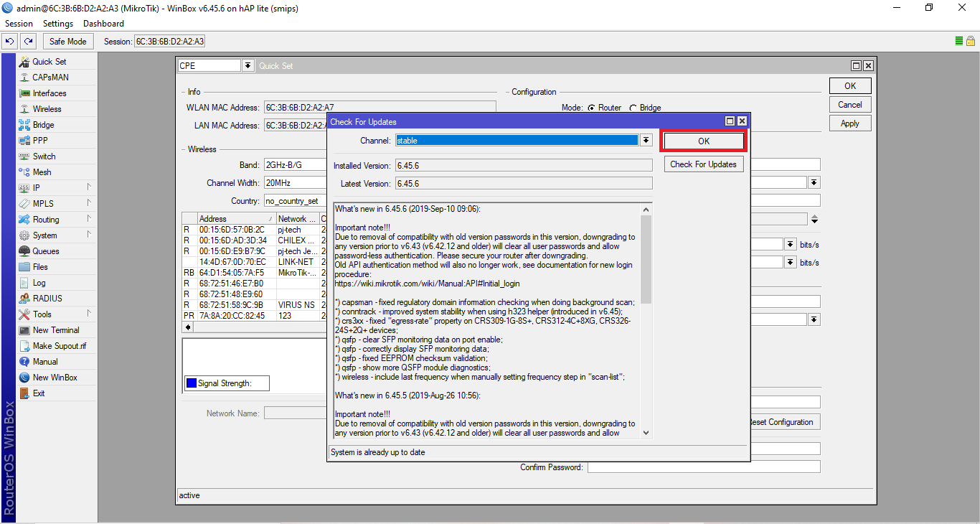Open the Dashboard menu
Viewport: 980px width, 524px height.
[x=104, y=24]
